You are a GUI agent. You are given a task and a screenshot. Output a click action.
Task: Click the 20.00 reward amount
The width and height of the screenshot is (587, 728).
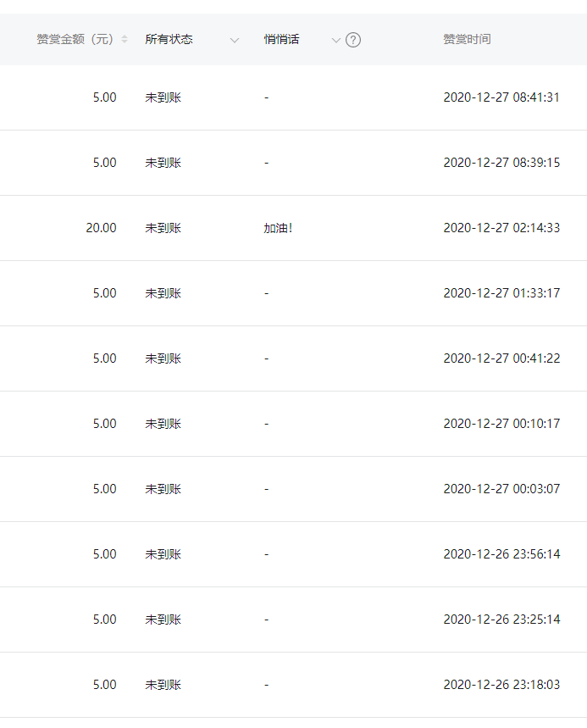click(x=101, y=228)
